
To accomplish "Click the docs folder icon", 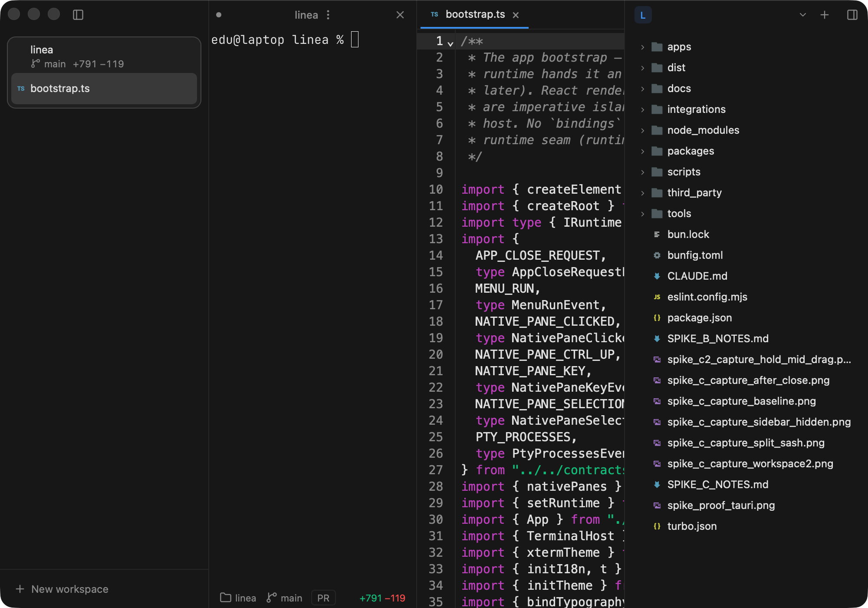I will 657,89.
